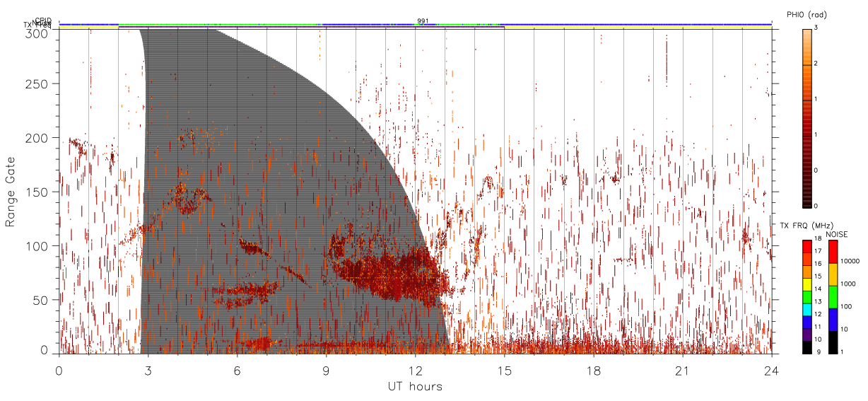Click the '16' label on TX FRQ legend
The height and width of the screenshot is (401, 868).
tap(819, 264)
